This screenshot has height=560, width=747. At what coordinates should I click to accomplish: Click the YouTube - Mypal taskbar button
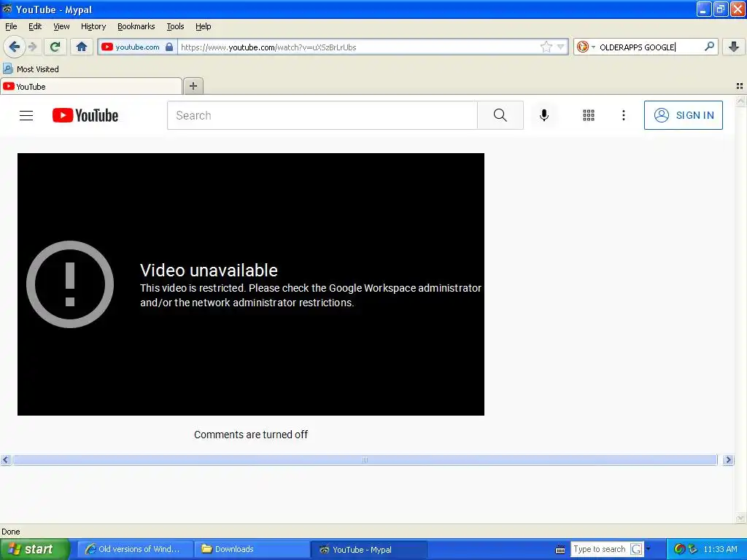click(x=369, y=549)
